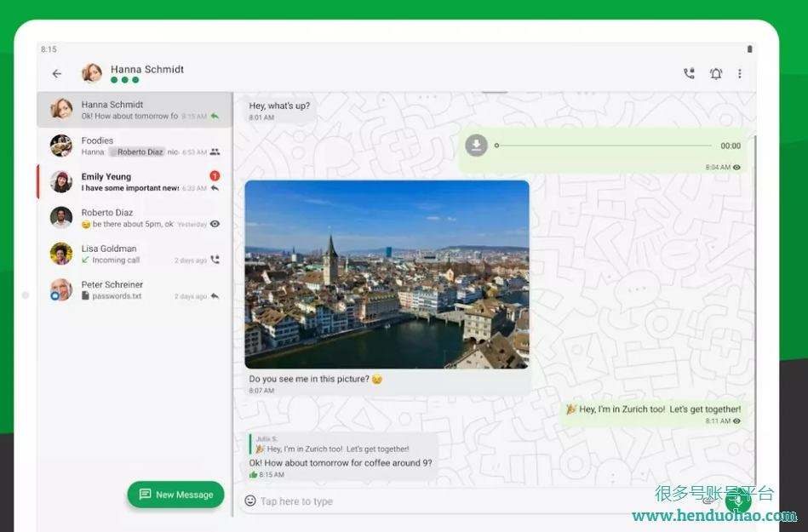Image resolution: width=808 pixels, height=532 pixels.
Task: Open the Lisa Goldman conversation
Action: [x=135, y=254]
